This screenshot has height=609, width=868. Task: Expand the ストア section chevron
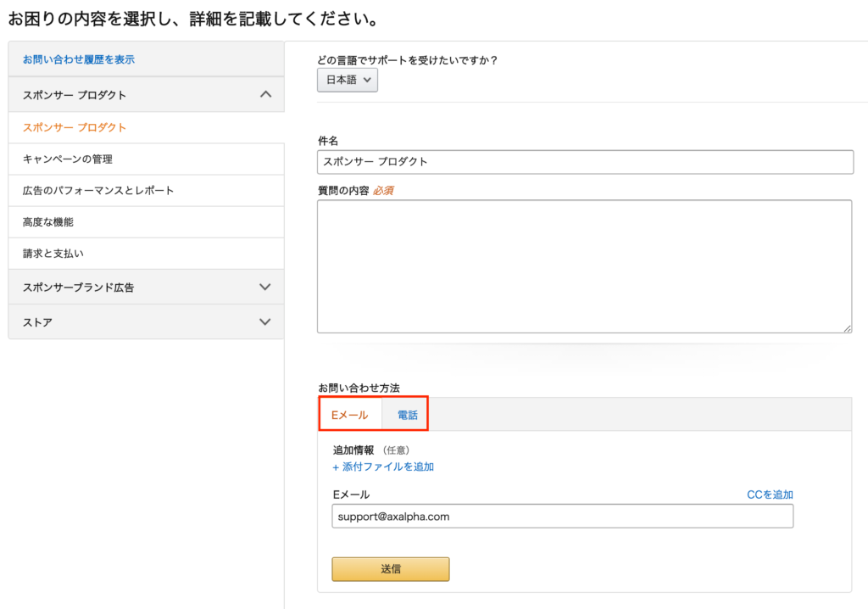(265, 322)
